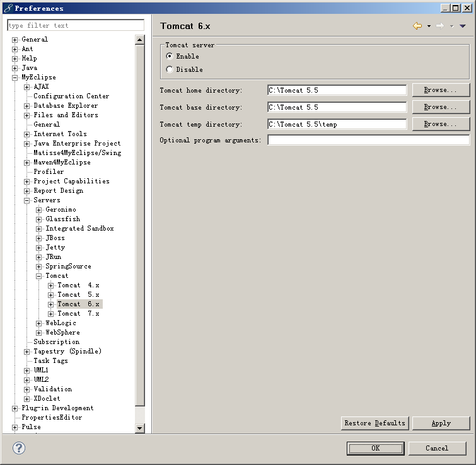Select Task Tags tree item
This screenshot has width=476, height=465.
[x=50, y=360]
